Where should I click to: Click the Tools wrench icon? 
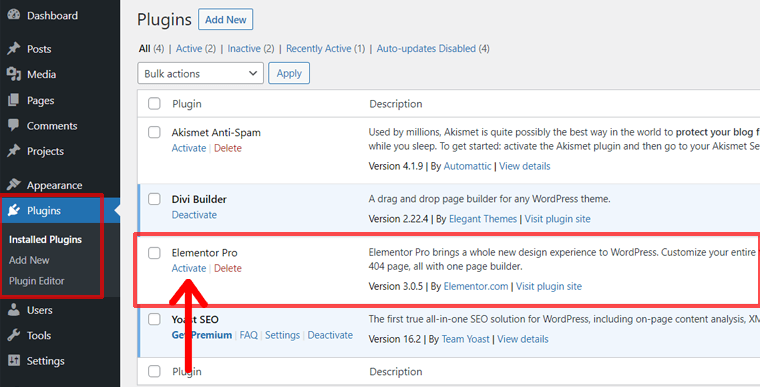[14, 335]
